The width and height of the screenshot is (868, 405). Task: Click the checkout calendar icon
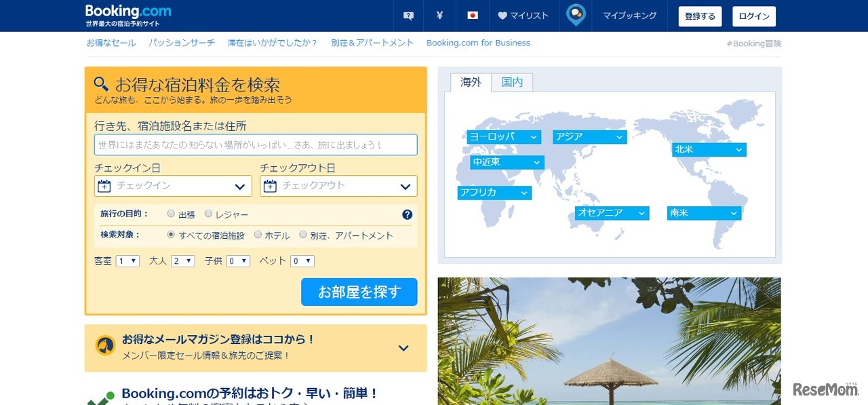[x=270, y=186]
